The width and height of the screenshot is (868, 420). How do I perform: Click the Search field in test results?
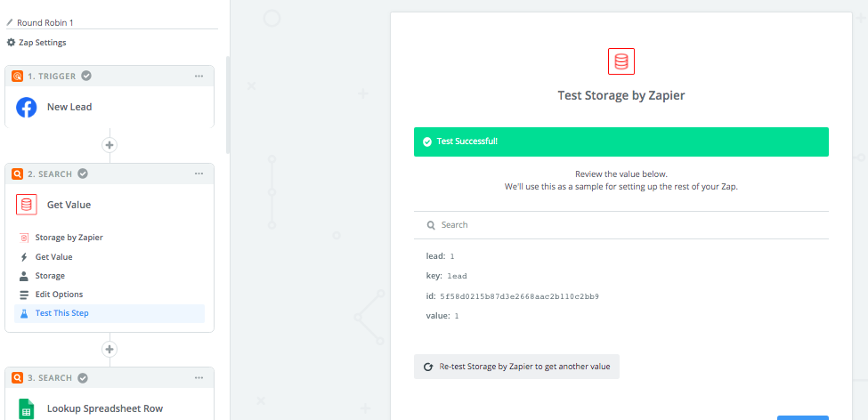click(x=621, y=224)
